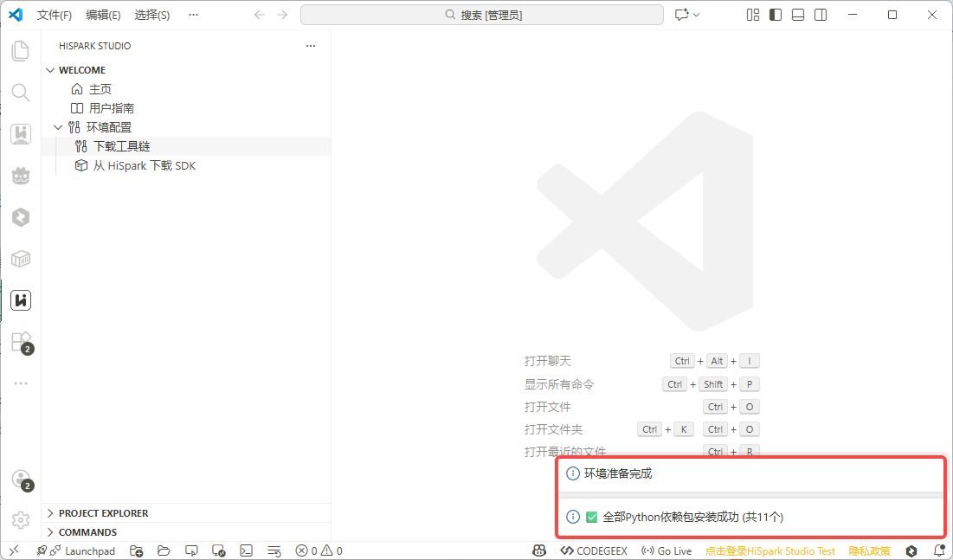
Task: Click the monitor with badge status icon
Action: [219, 550]
